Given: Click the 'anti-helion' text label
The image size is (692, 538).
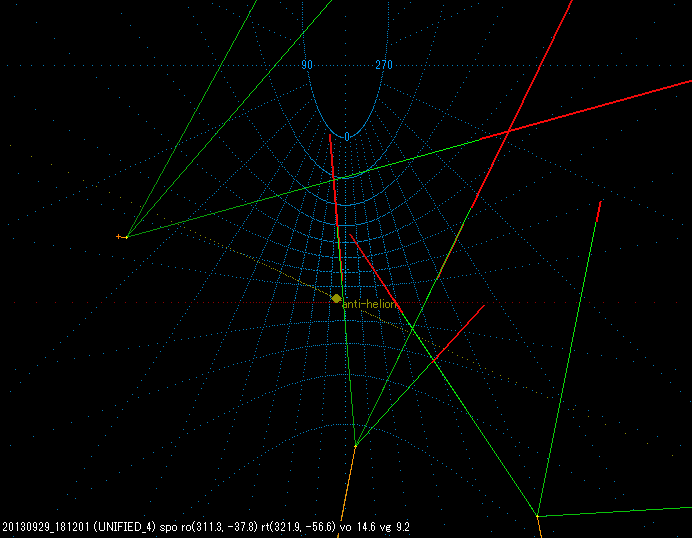Looking at the screenshot, I should [x=370, y=304].
